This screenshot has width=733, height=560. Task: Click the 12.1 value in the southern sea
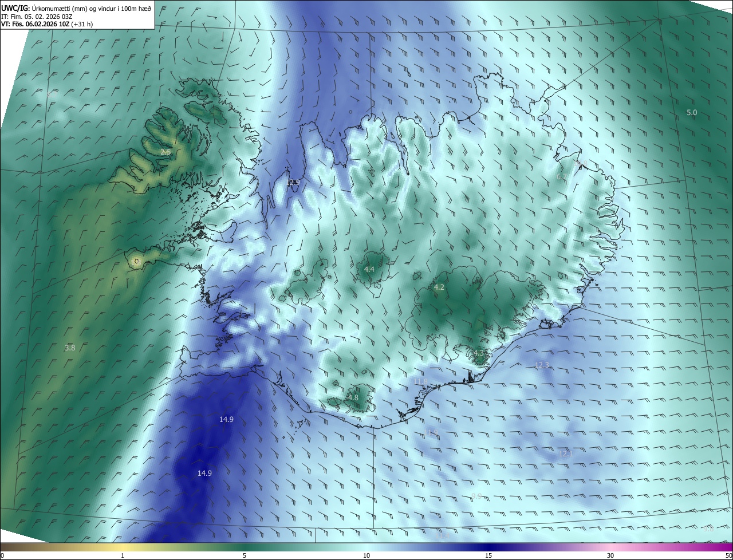566,453
